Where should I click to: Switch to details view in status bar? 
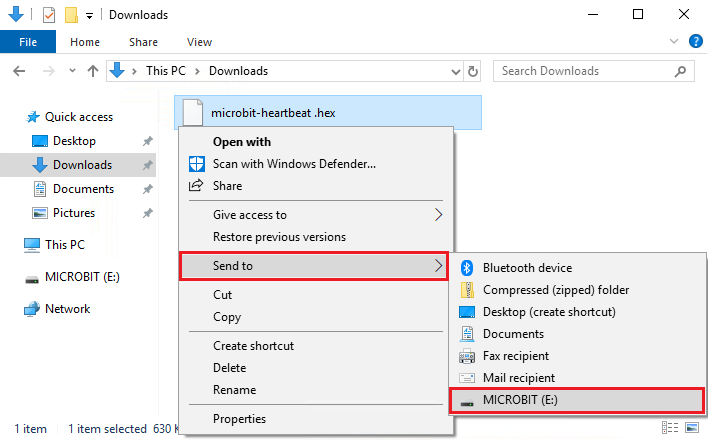click(670, 427)
